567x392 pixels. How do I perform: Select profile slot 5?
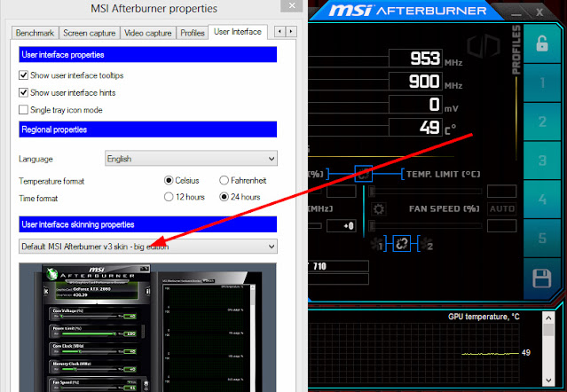click(542, 238)
